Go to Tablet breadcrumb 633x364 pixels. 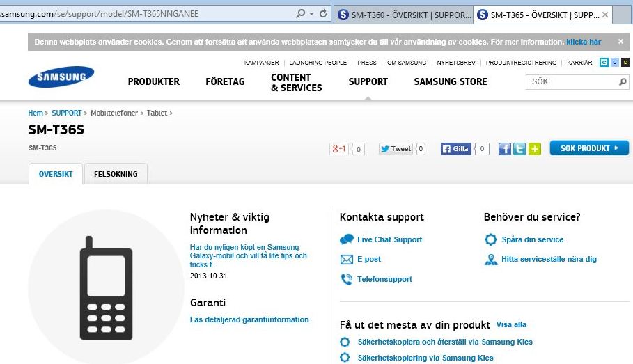pyautogui.click(x=157, y=113)
